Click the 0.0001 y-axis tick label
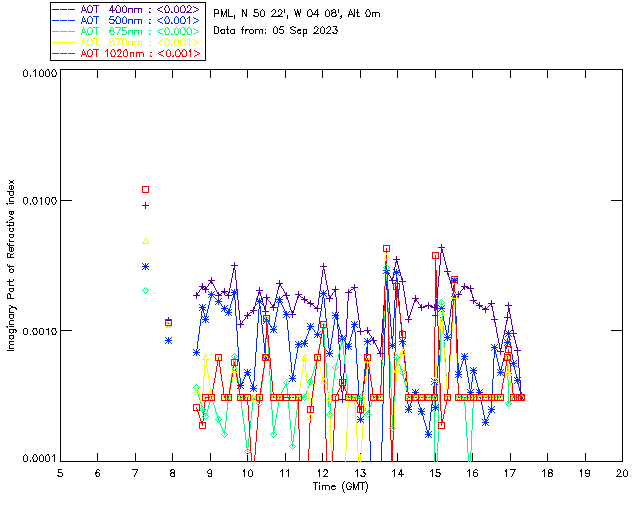The height and width of the screenshot is (512, 640). pyautogui.click(x=39, y=459)
